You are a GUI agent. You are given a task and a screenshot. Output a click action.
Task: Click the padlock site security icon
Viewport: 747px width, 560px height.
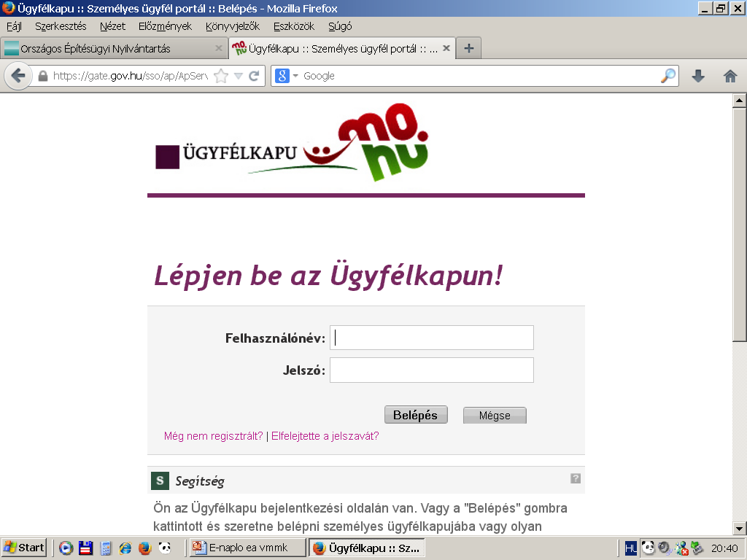(43, 76)
